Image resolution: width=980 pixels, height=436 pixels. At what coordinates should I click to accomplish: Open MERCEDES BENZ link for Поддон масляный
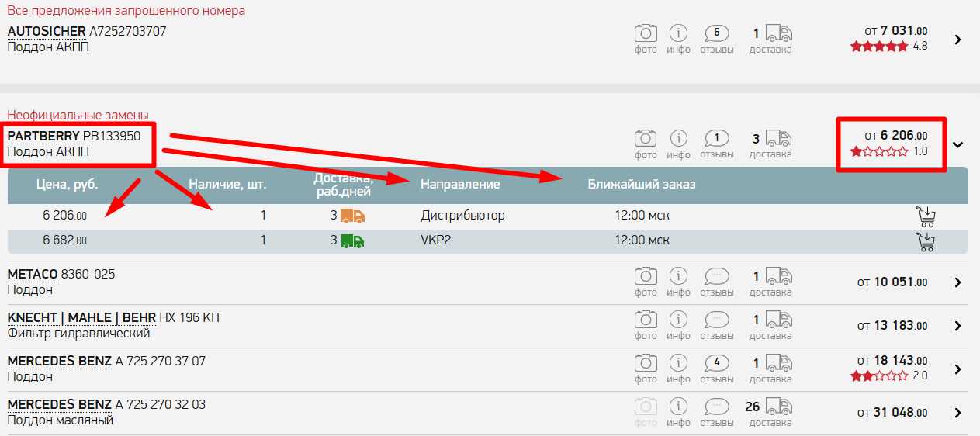60,405
